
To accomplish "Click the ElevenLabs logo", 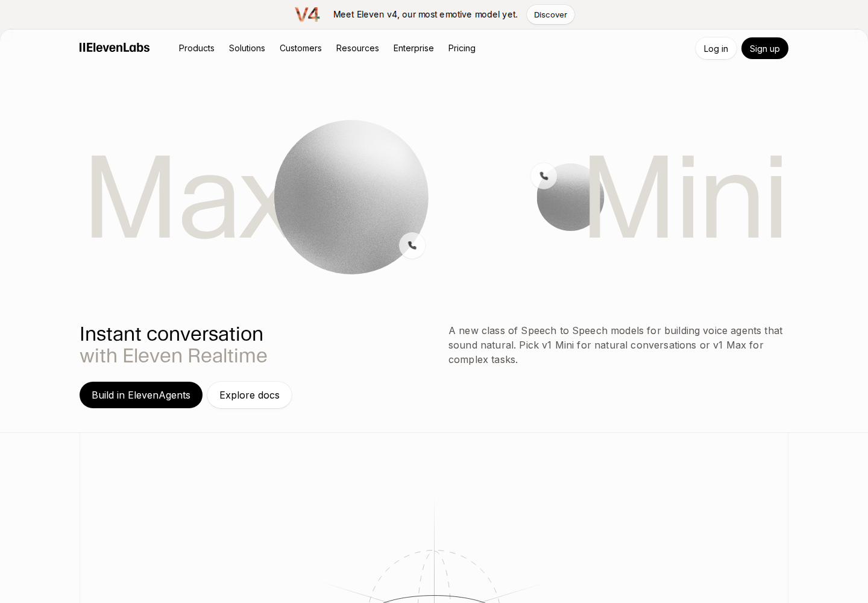I will (x=115, y=48).
